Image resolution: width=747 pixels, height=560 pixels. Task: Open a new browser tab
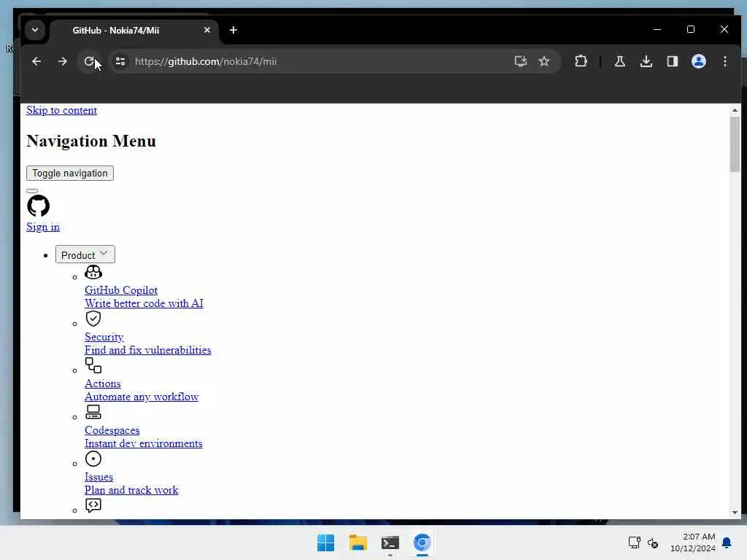tap(233, 30)
